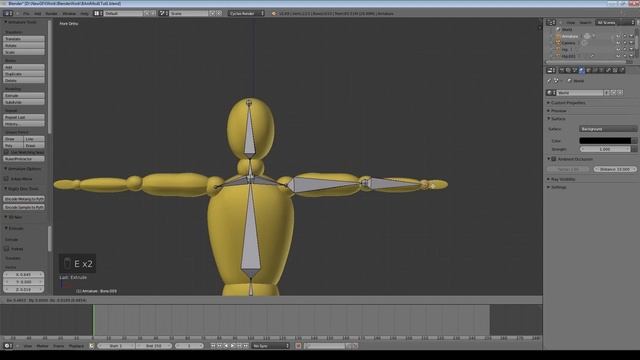The height and width of the screenshot is (360, 640).
Task: Click the Translate button
Action: [x=24, y=39]
